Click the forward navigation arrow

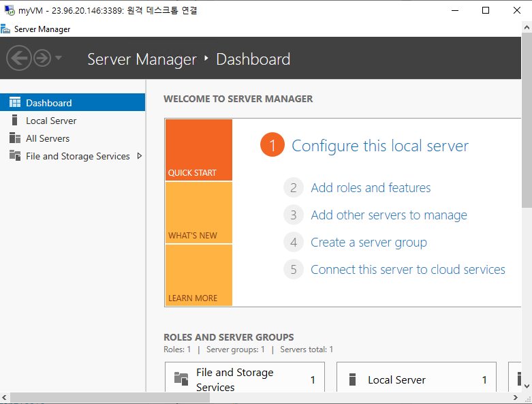pyautogui.click(x=42, y=58)
